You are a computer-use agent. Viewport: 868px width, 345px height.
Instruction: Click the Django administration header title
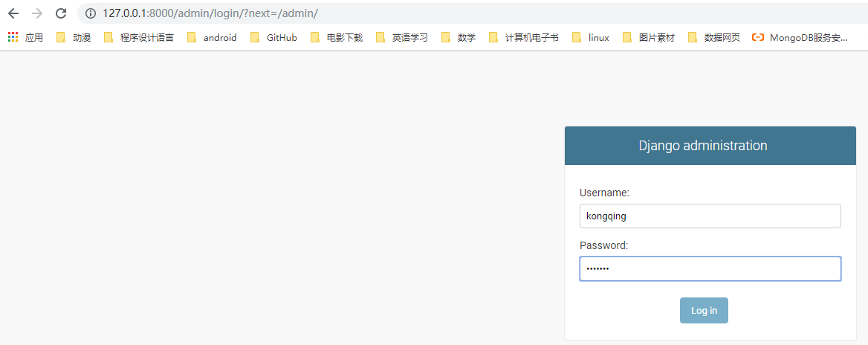click(x=703, y=146)
